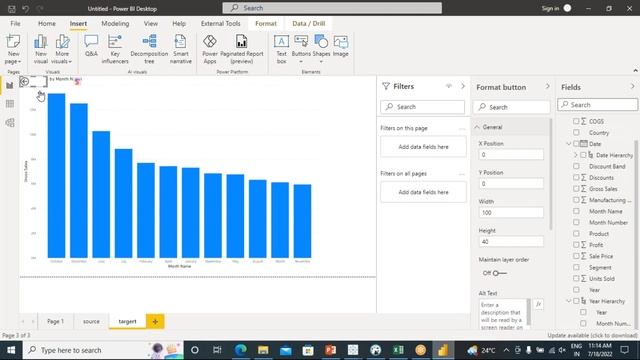Click the Filters search box
This screenshot has height=360, width=640.
click(422, 107)
